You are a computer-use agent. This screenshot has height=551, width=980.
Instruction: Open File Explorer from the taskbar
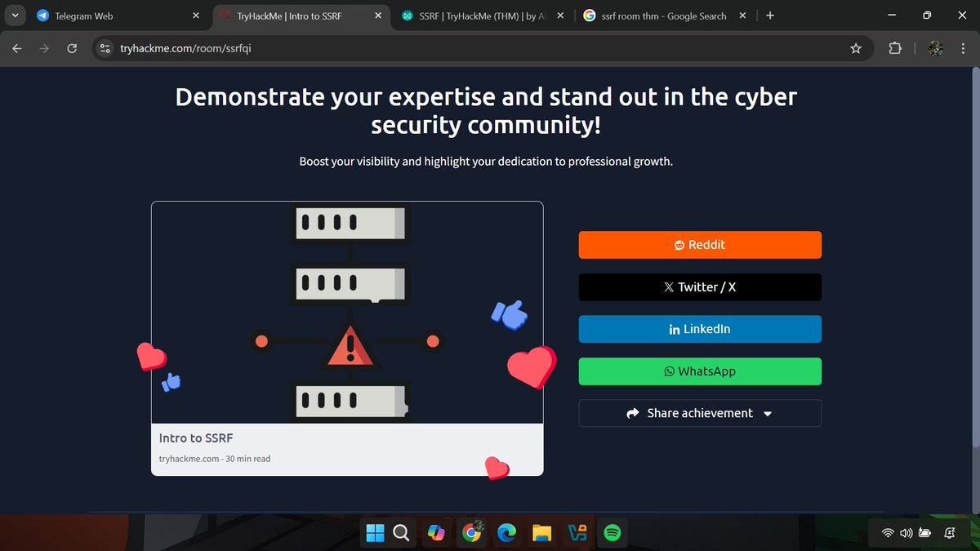pyautogui.click(x=541, y=532)
